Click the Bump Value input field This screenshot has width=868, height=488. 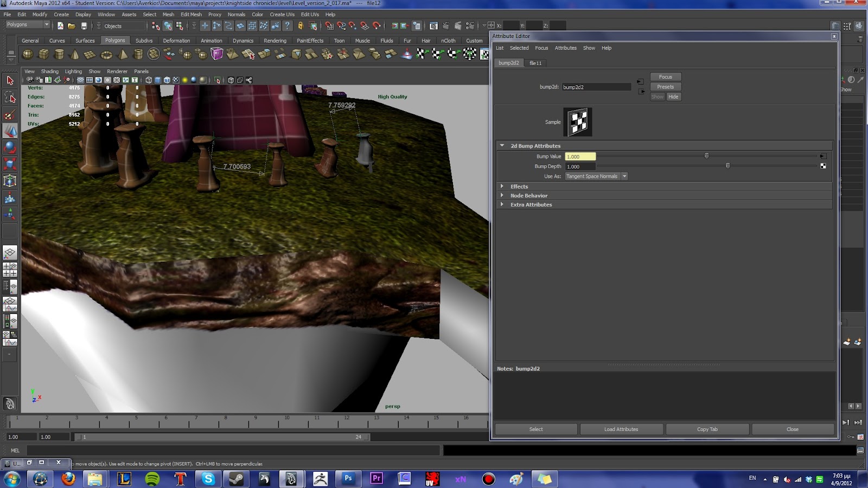pyautogui.click(x=579, y=156)
